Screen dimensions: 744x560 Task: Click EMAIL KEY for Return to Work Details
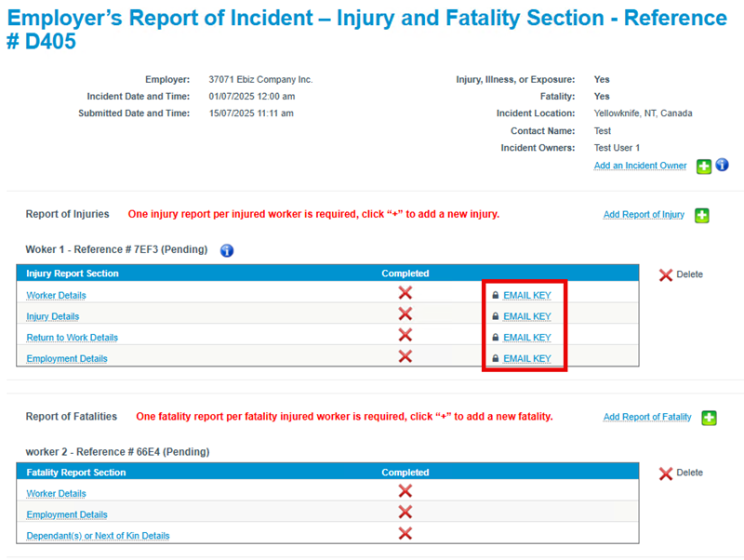527,338
